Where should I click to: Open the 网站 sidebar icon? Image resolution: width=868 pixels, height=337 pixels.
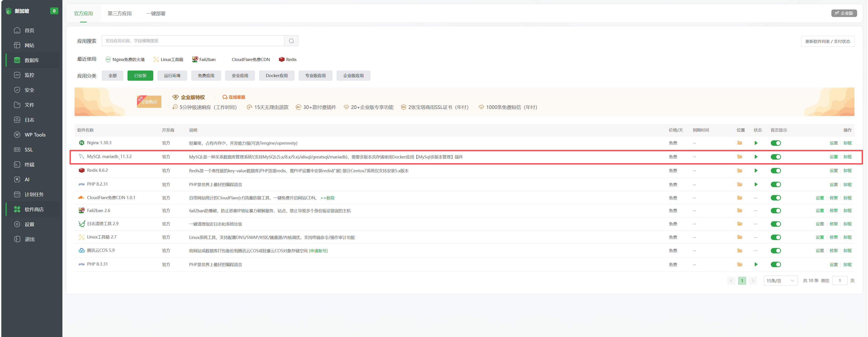[x=17, y=45]
